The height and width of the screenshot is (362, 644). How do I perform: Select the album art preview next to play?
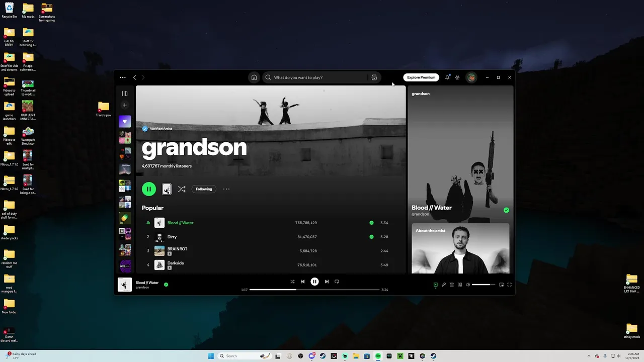tap(167, 189)
